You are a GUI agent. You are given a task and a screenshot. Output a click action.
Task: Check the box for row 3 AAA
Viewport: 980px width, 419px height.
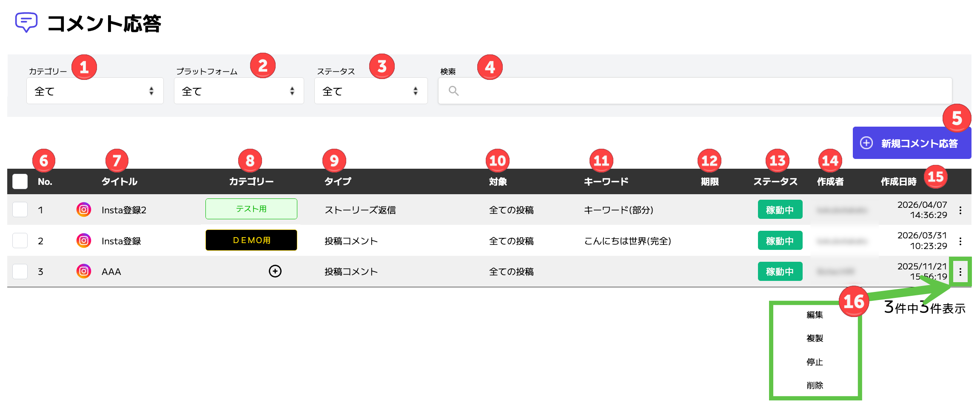pos(20,271)
